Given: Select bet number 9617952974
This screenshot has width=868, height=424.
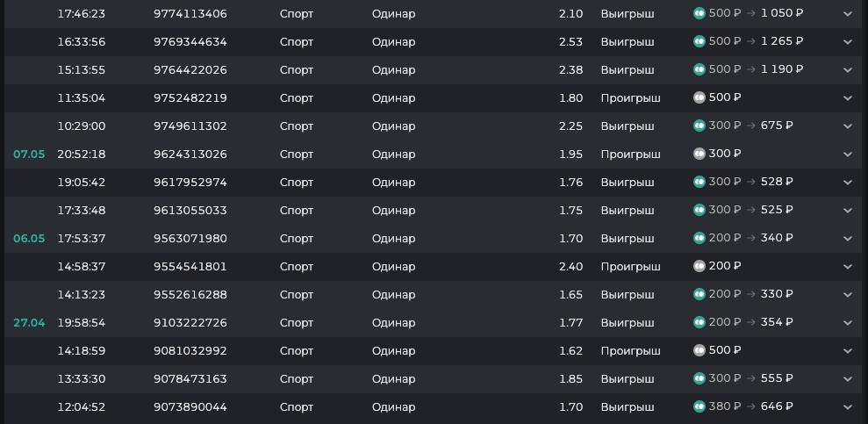Looking at the screenshot, I should (190, 182).
